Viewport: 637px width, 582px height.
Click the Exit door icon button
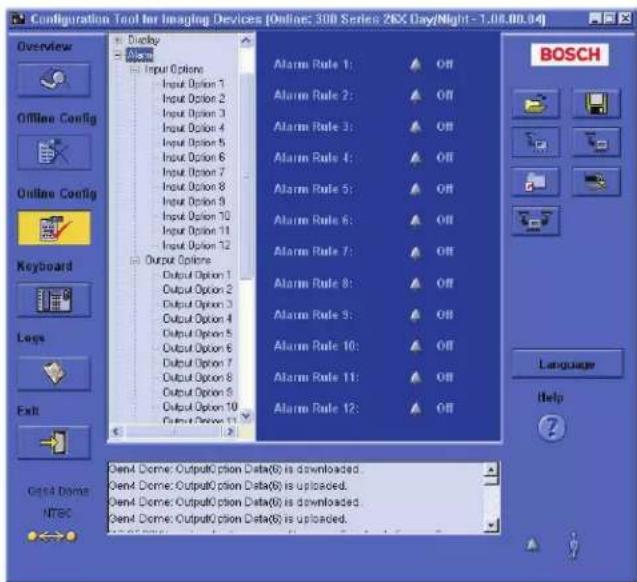54,442
